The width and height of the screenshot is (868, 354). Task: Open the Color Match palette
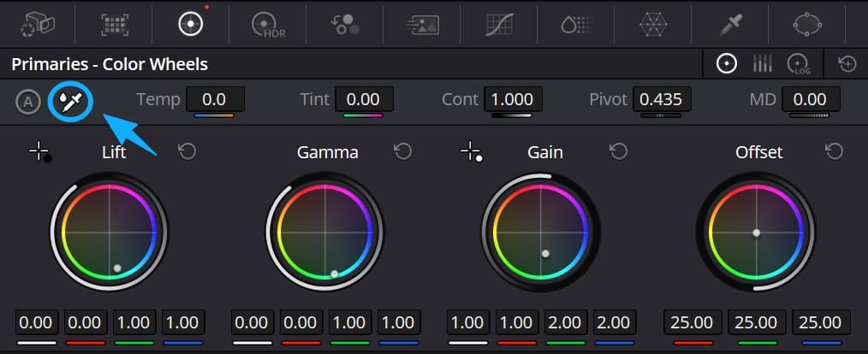tap(114, 25)
